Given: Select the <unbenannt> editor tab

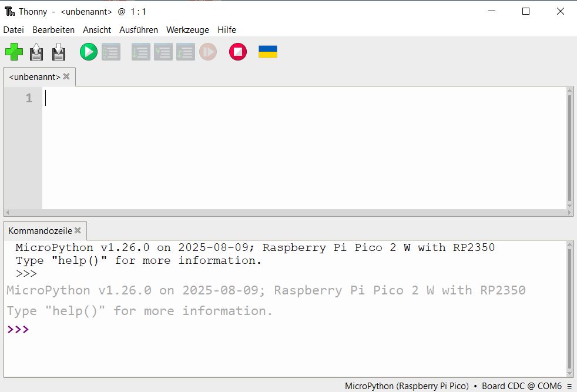Looking at the screenshot, I should point(35,77).
